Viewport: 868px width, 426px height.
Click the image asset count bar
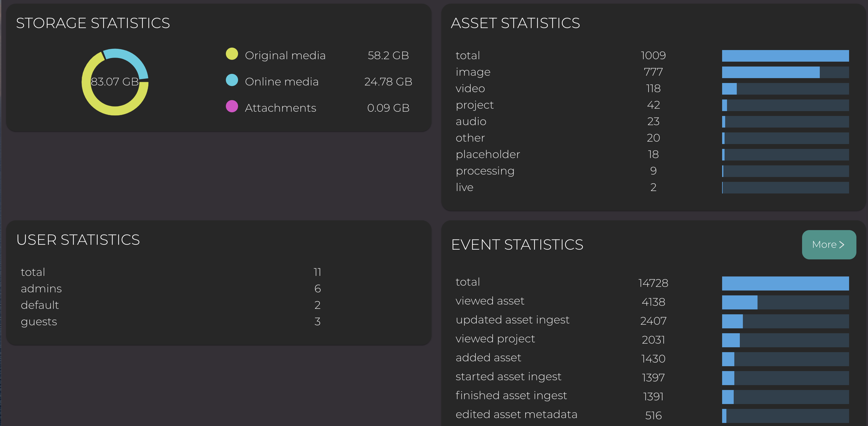pyautogui.click(x=770, y=72)
